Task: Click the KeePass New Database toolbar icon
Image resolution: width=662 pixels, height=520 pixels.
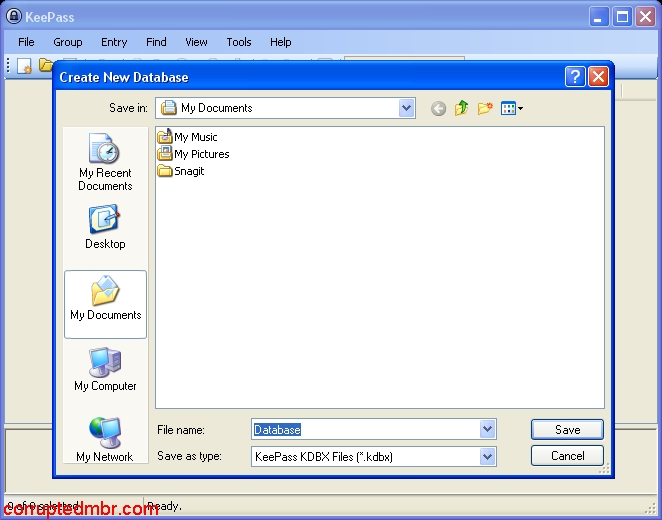Action: coord(24,65)
